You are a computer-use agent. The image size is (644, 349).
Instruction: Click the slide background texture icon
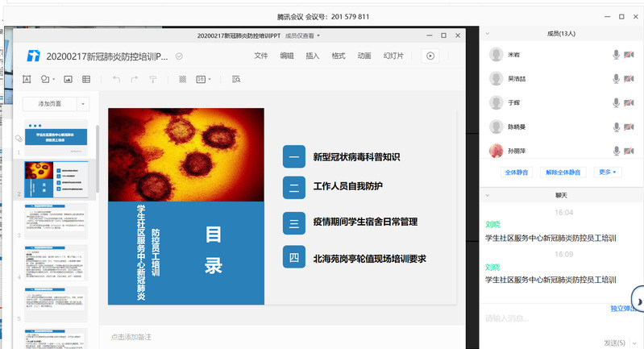tap(182, 79)
